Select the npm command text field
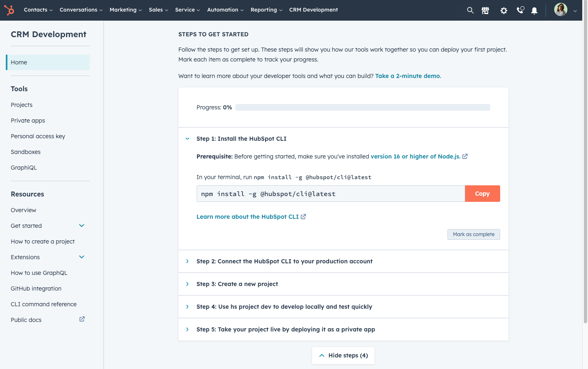Viewport: 588px width, 369px height. (x=330, y=193)
